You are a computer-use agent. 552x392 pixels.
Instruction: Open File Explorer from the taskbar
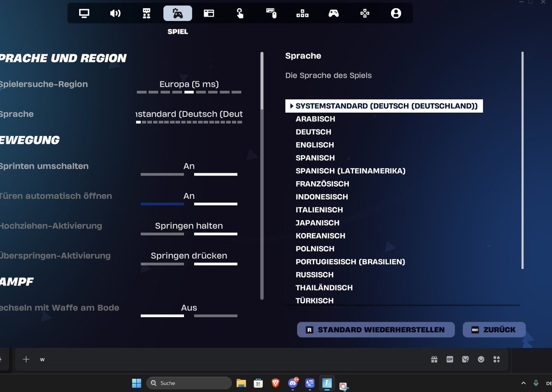coord(241,383)
